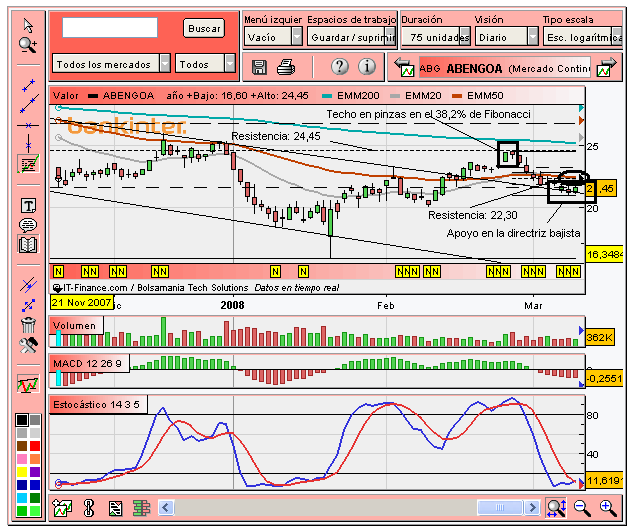Select the speech bubble comment tool

[x=28, y=225]
